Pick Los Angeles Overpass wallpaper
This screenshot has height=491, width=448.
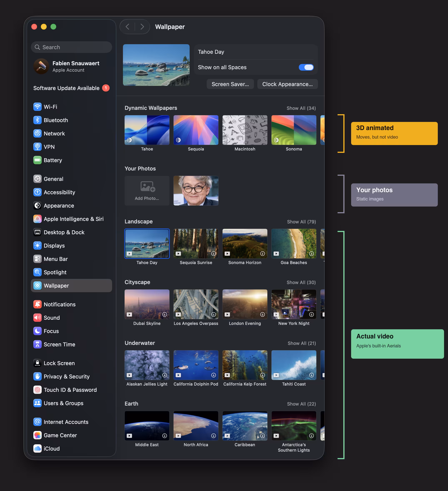point(196,304)
